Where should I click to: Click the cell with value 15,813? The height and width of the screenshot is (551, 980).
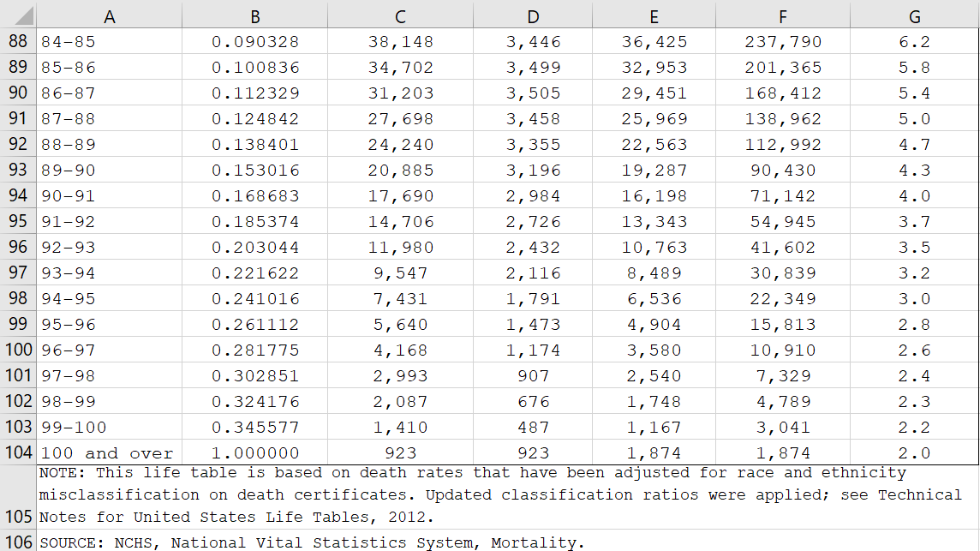point(782,324)
